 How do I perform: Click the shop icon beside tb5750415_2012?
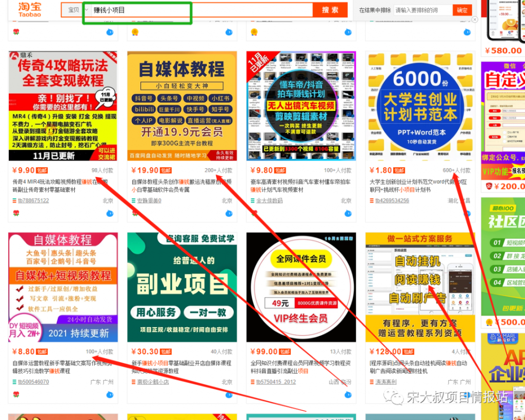[x=252, y=382]
